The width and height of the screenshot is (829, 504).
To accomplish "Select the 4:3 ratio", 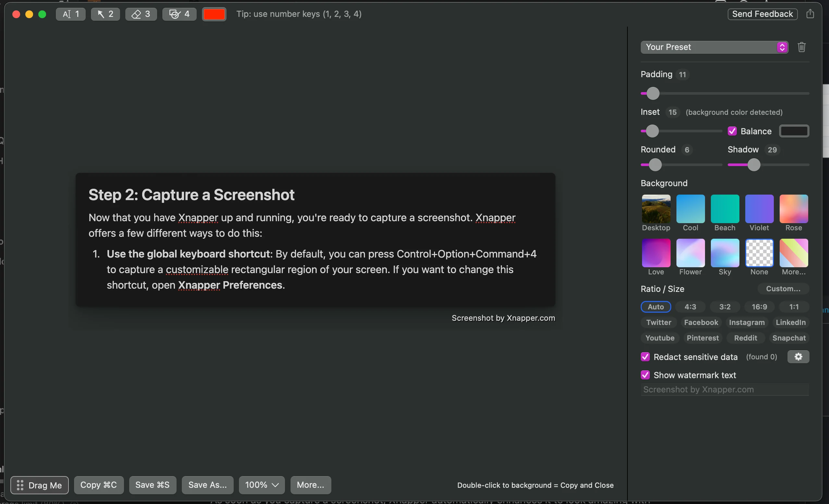I will click(x=690, y=306).
